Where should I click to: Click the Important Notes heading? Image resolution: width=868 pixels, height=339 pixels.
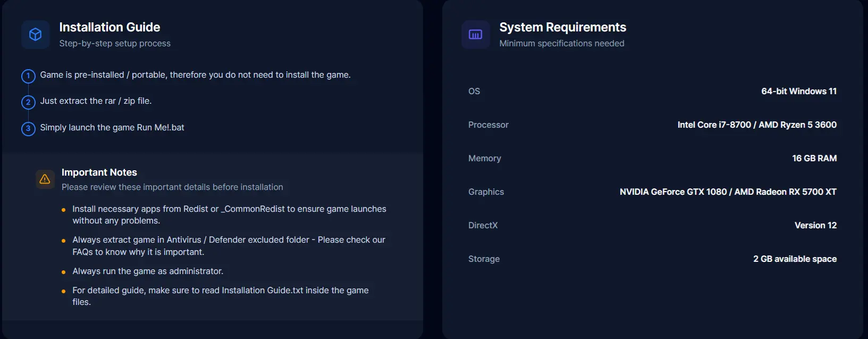99,172
